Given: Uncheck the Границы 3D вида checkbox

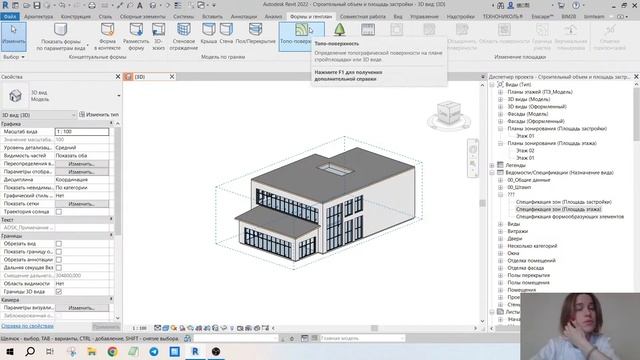Looking at the screenshot, I should pyautogui.click(x=59, y=291).
